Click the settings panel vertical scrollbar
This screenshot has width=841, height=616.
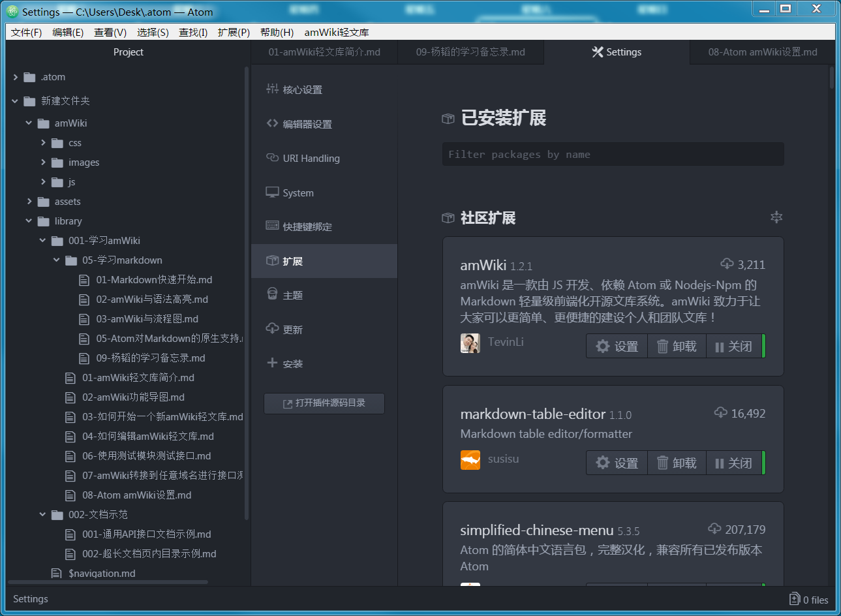[832, 77]
